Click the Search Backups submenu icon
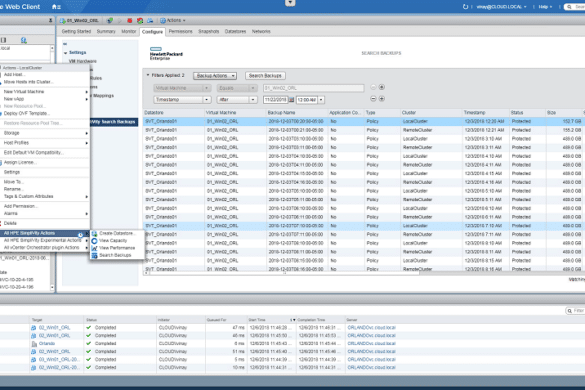585x390 pixels. coord(94,255)
